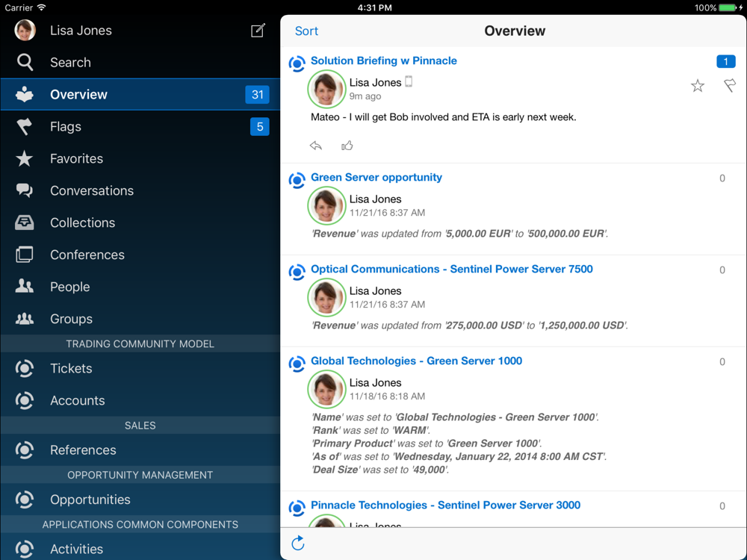The width and height of the screenshot is (747, 560).
Task: Click the mobile device icon beside Lisa Jones
Action: pos(409,82)
